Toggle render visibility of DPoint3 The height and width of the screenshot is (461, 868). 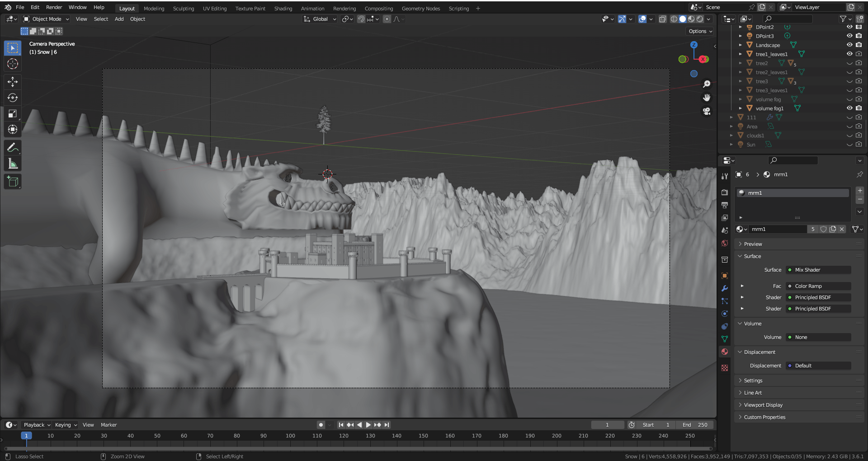(x=859, y=36)
